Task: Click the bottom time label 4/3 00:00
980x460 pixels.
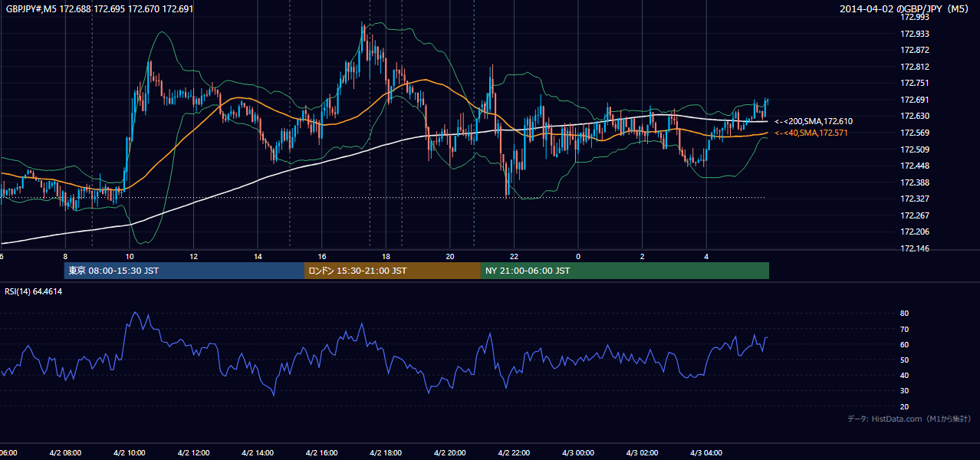Action: [x=579, y=452]
